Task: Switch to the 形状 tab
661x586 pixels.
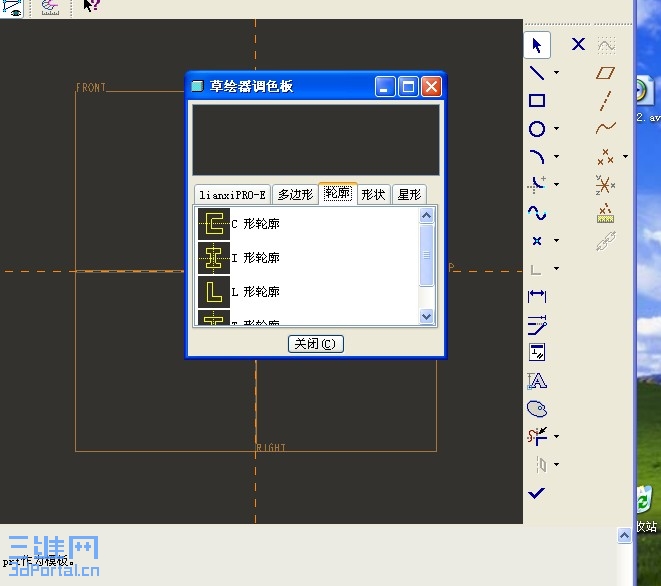Action: pyautogui.click(x=373, y=195)
